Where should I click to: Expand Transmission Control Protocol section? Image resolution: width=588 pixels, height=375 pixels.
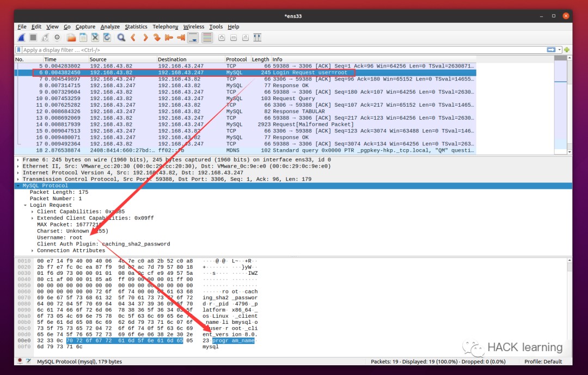pos(18,179)
